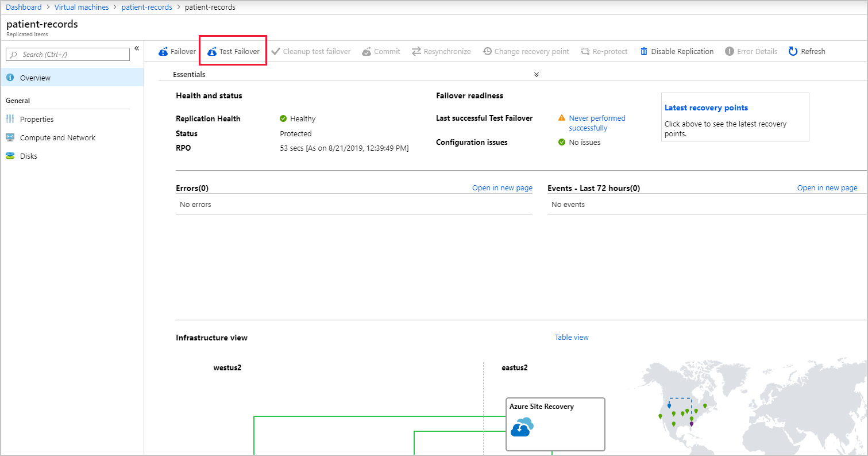Screen dimensions: 868x456
Task: Open Virtual machines breadcrumb link
Action: point(82,7)
